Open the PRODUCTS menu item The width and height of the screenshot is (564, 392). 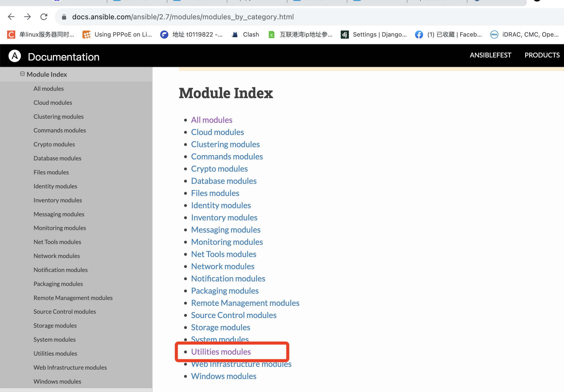542,55
